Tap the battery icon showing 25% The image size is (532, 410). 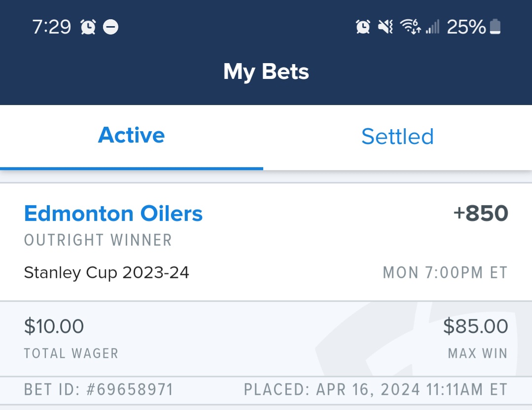point(496,27)
